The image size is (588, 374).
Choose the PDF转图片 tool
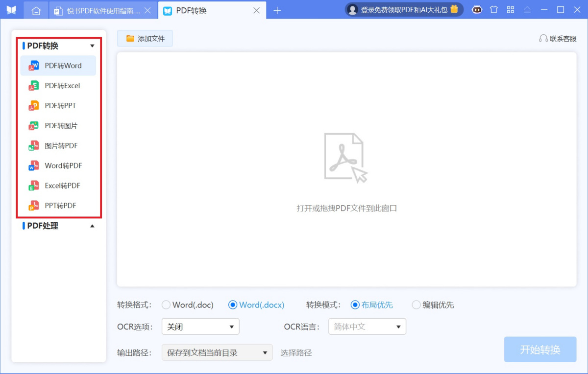(x=58, y=125)
